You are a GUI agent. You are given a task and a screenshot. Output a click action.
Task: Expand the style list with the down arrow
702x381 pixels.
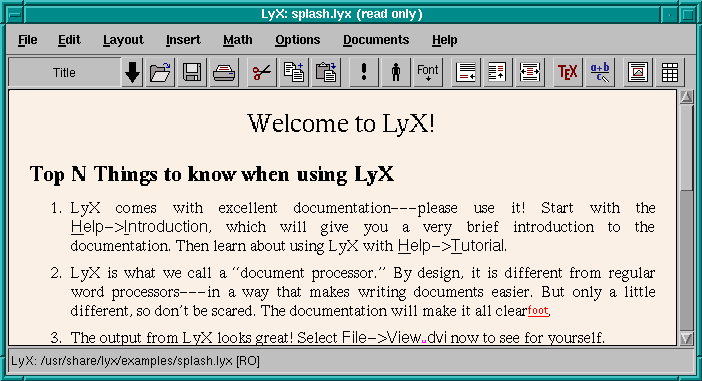coord(132,72)
